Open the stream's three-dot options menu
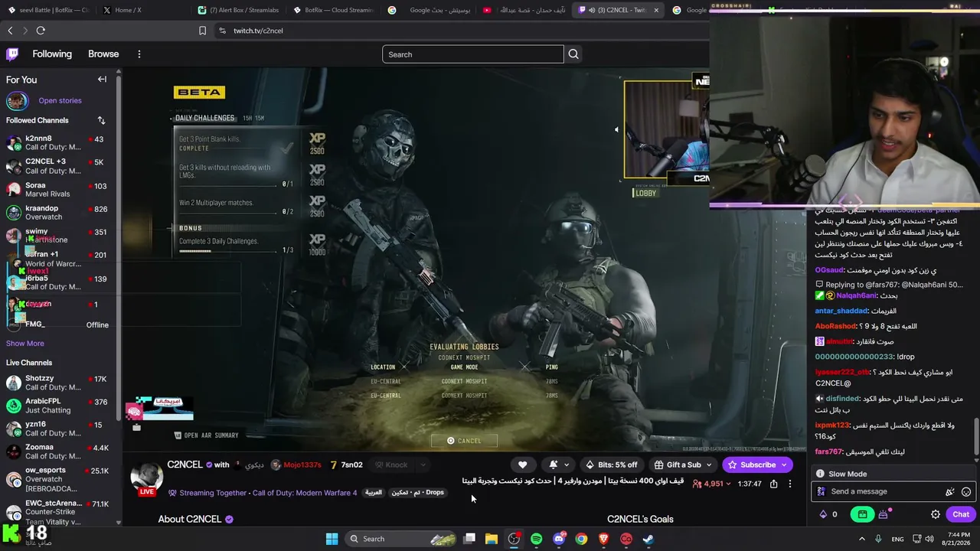The height and width of the screenshot is (551, 980). pyautogui.click(x=790, y=484)
